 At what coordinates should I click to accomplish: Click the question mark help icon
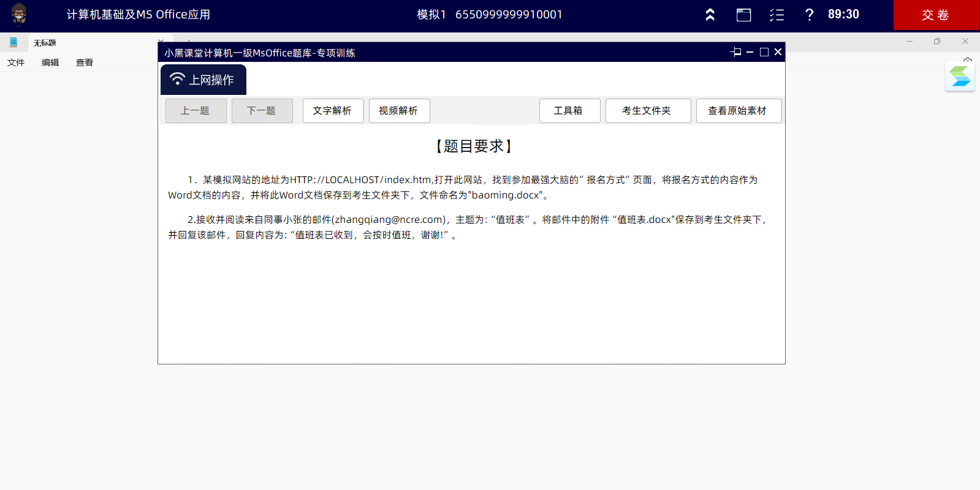[809, 15]
